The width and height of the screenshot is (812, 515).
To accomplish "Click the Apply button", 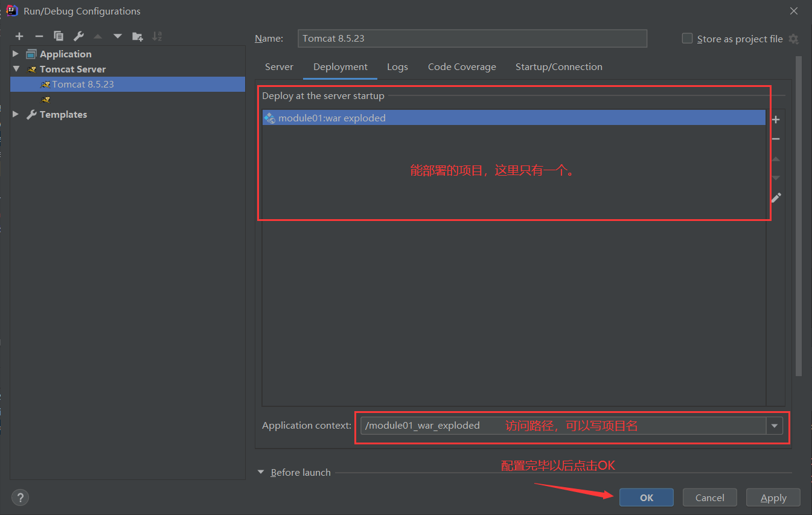I will [773, 497].
